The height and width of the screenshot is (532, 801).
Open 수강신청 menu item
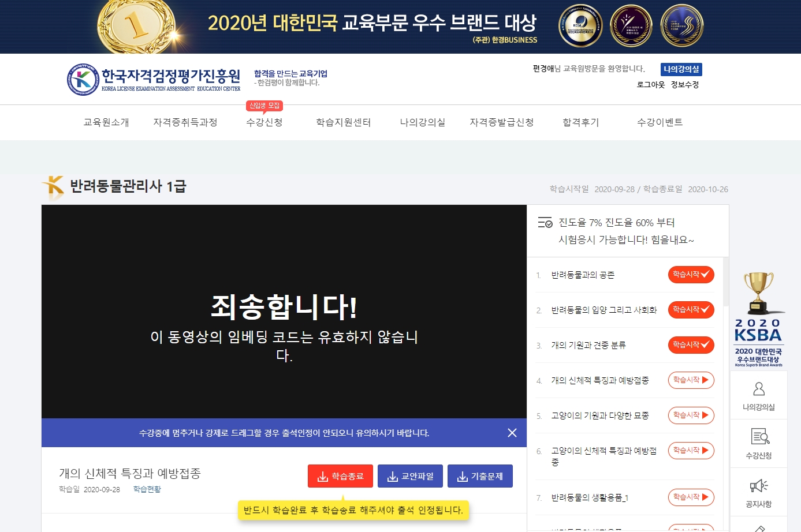[x=264, y=122]
